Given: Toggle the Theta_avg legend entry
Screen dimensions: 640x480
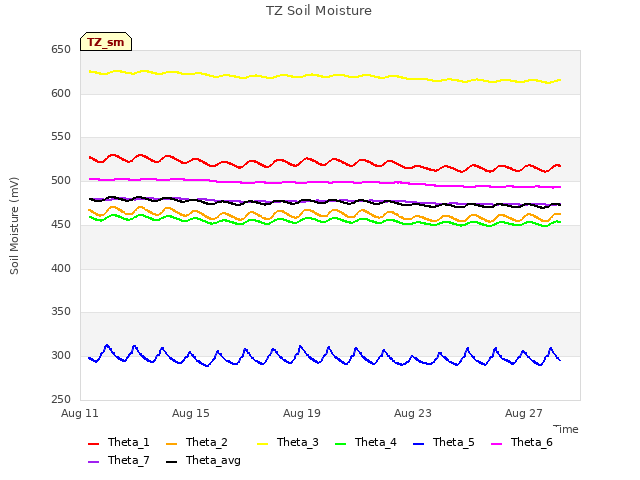Looking at the screenshot, I should [203, 460].
